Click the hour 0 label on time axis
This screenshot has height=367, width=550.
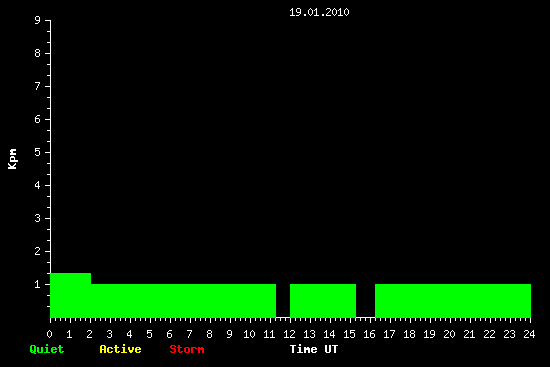click(x=49, y=334)
